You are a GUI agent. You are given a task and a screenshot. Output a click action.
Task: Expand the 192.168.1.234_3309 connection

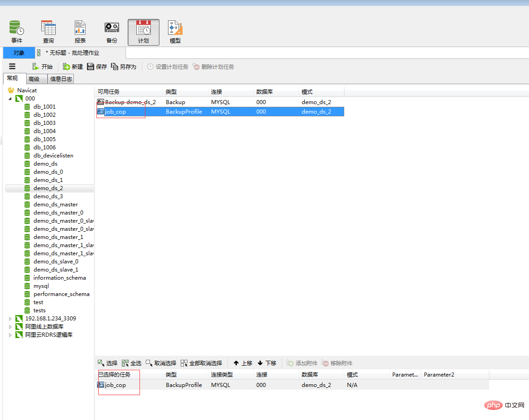tap(10, 319)
